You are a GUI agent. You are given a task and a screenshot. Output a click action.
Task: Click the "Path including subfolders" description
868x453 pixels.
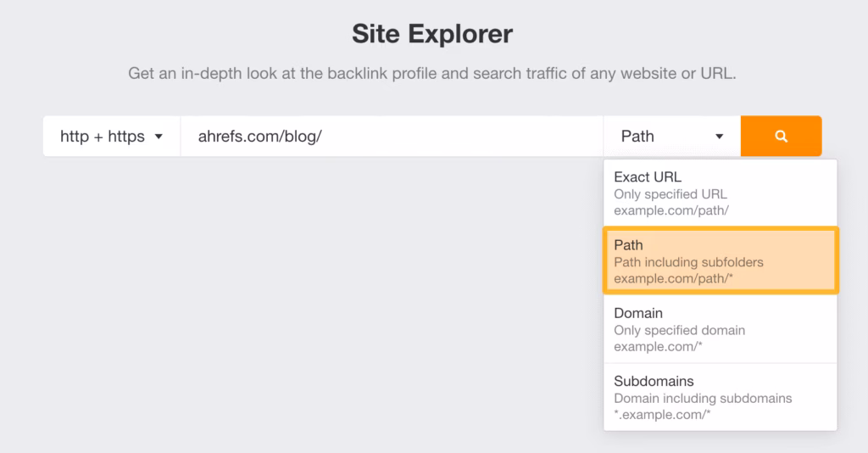[690, 261]
